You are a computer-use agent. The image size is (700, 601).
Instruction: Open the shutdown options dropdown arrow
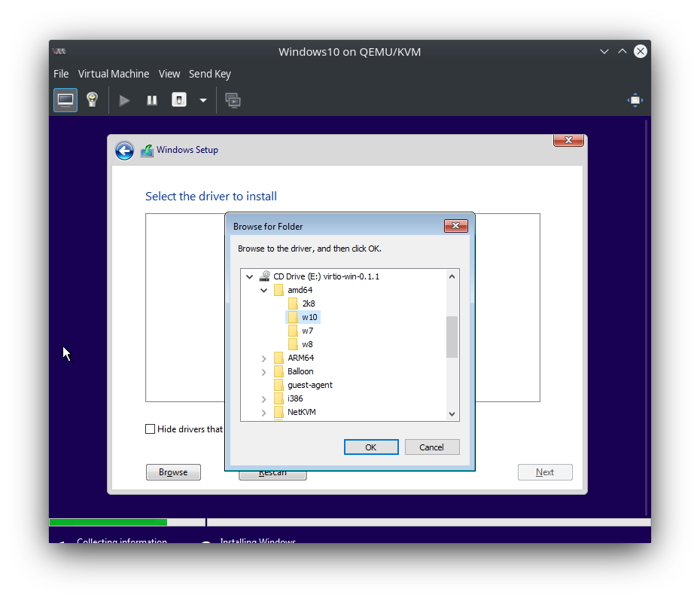[x=203, y=100]
